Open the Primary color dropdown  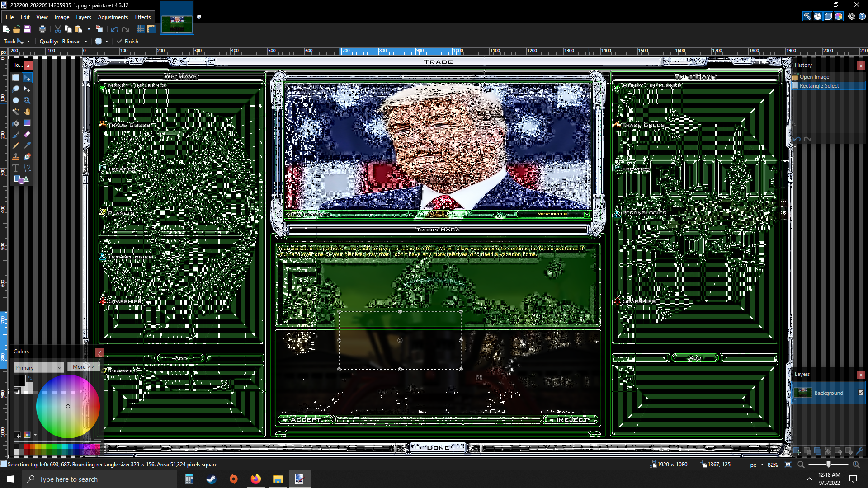38,367
